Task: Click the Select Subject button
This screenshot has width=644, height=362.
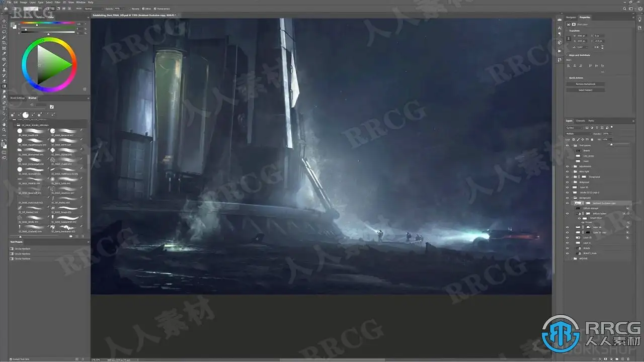Action: pyautogui.click(x=586, y=90)
